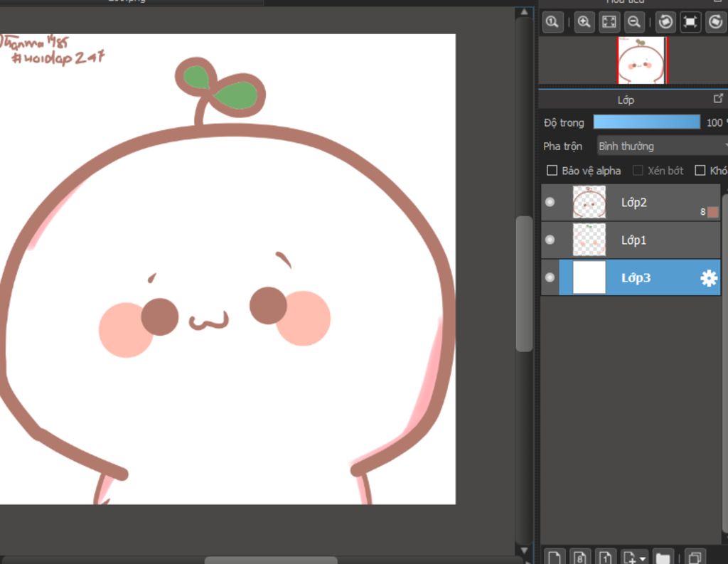Click the navigator preview thumbnail

pyautogui.click(x=642, y=60)
